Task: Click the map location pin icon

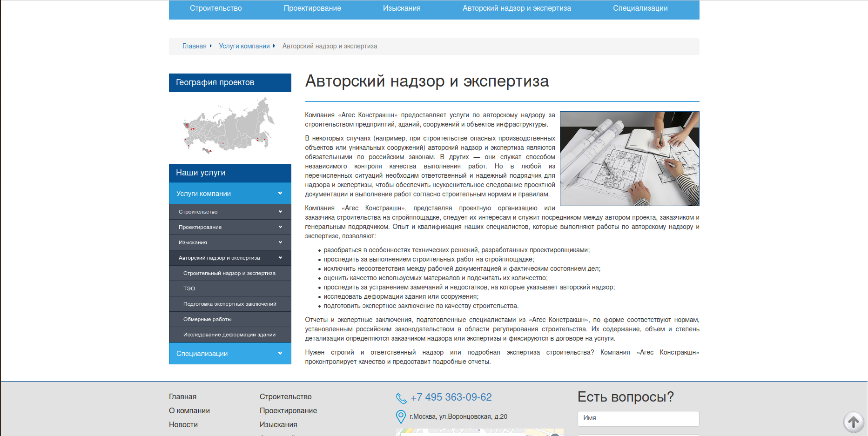Action: point(401,416)
